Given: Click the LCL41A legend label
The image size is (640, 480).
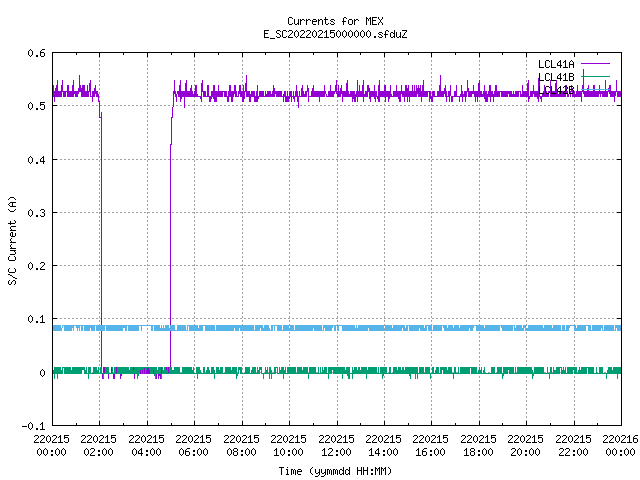Looking at the screenshot, I should coord(556,64).
